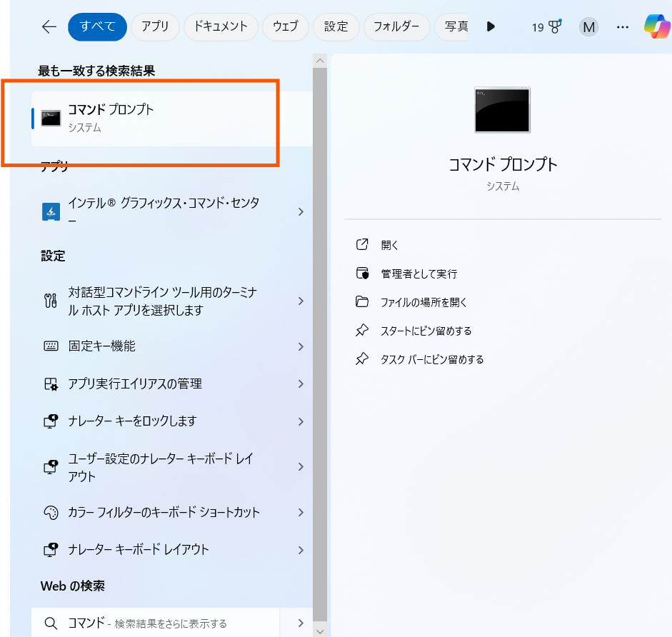
Task: Choose スタートにピン留めする action
Action: click(x=426, y=331)
